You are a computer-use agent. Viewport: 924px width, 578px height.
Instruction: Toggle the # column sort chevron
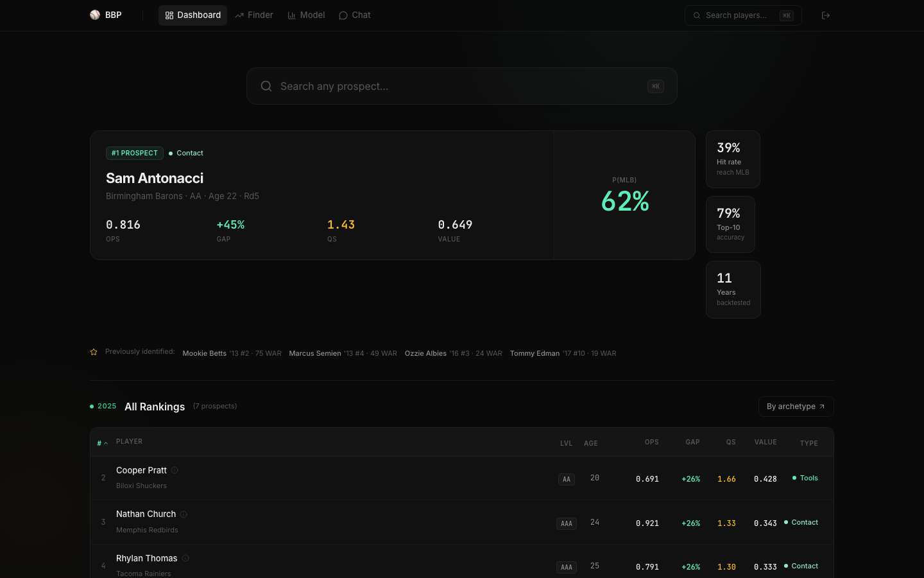click(105, 443)
